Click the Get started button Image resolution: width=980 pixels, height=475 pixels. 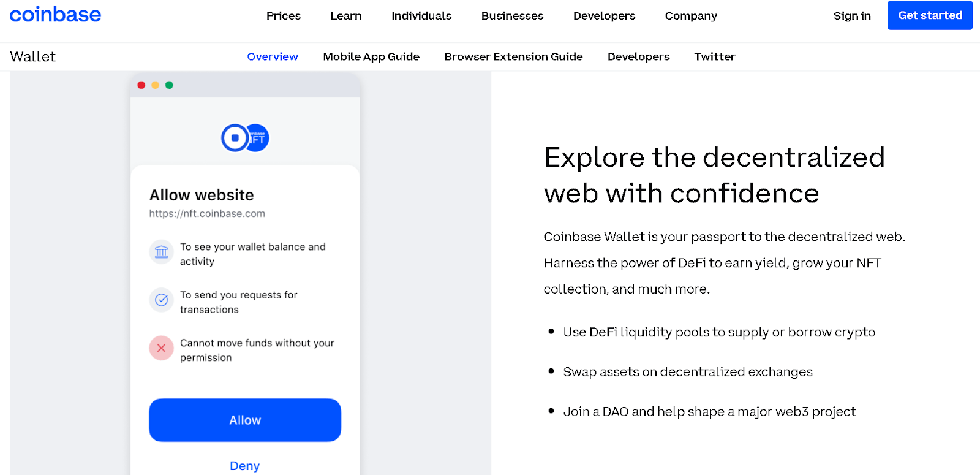(x=929, y=15)
